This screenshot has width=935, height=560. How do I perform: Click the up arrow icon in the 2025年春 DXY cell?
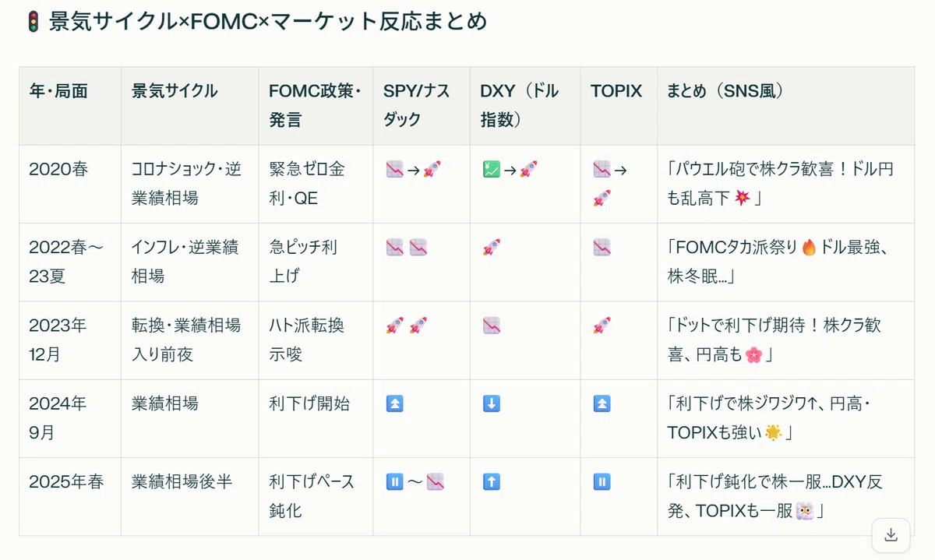[x=491, y=481]
